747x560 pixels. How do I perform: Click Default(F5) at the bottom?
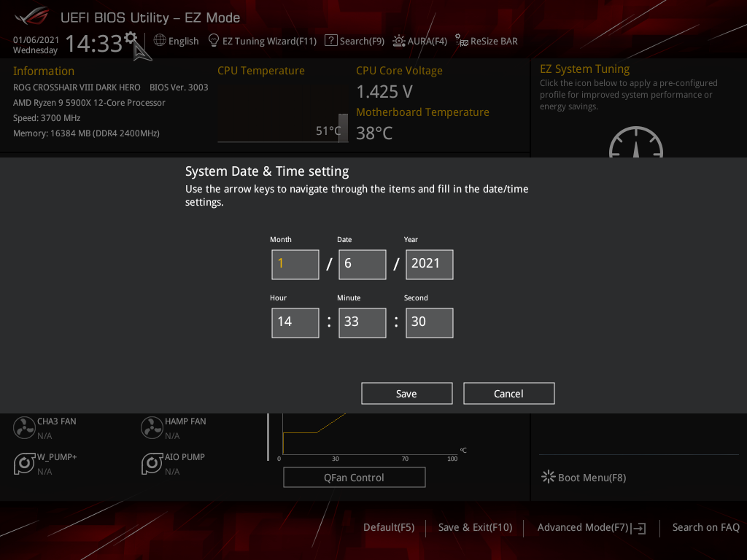[x=389, y=527]
